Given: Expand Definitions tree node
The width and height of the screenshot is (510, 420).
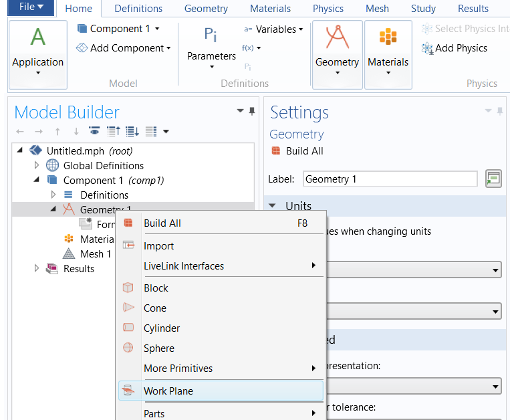Looking at the screenshot, I should [x=53, y=195].
